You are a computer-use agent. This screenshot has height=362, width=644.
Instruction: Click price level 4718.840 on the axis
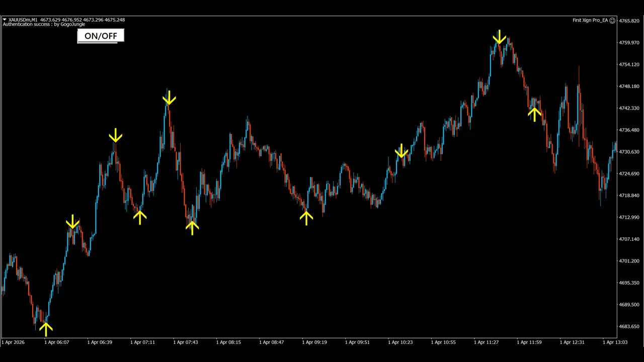(629, 196)
